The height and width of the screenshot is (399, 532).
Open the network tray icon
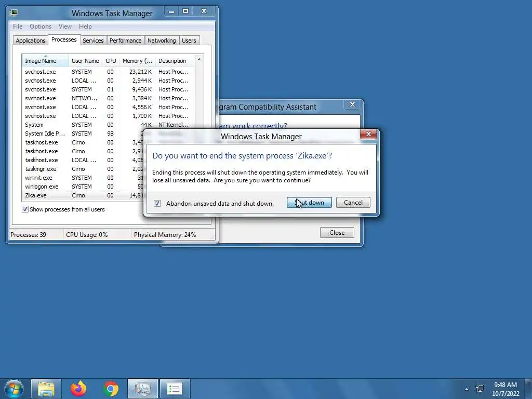480,389
